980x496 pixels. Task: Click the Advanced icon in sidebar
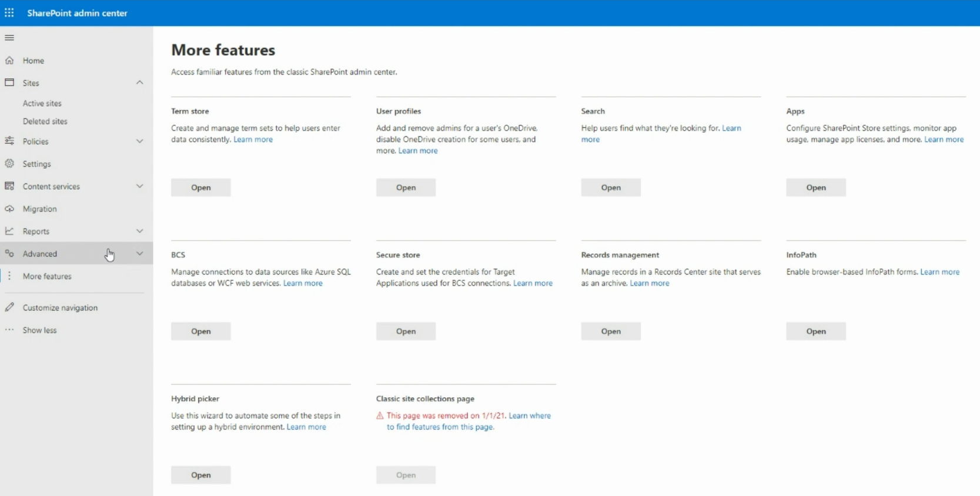9,253
